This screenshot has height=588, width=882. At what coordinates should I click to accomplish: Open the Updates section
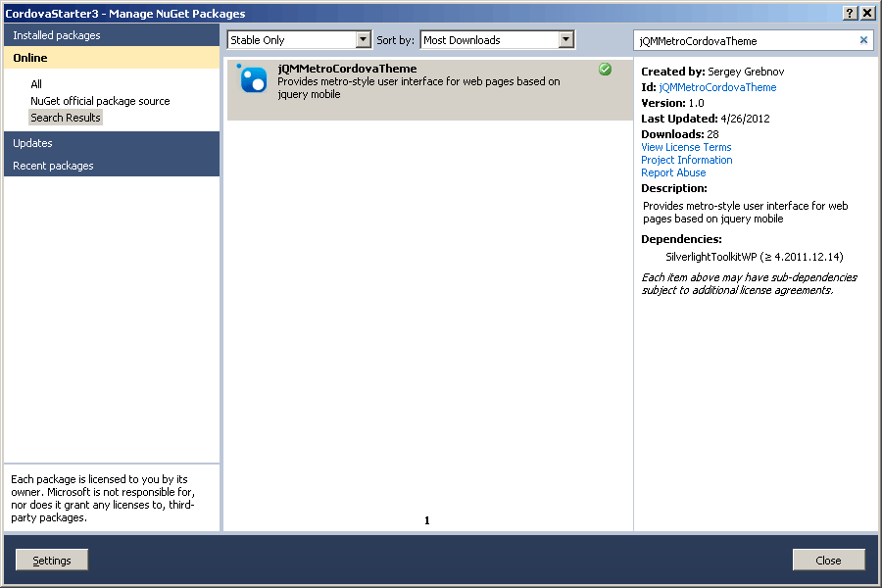[x=112, y=143]
